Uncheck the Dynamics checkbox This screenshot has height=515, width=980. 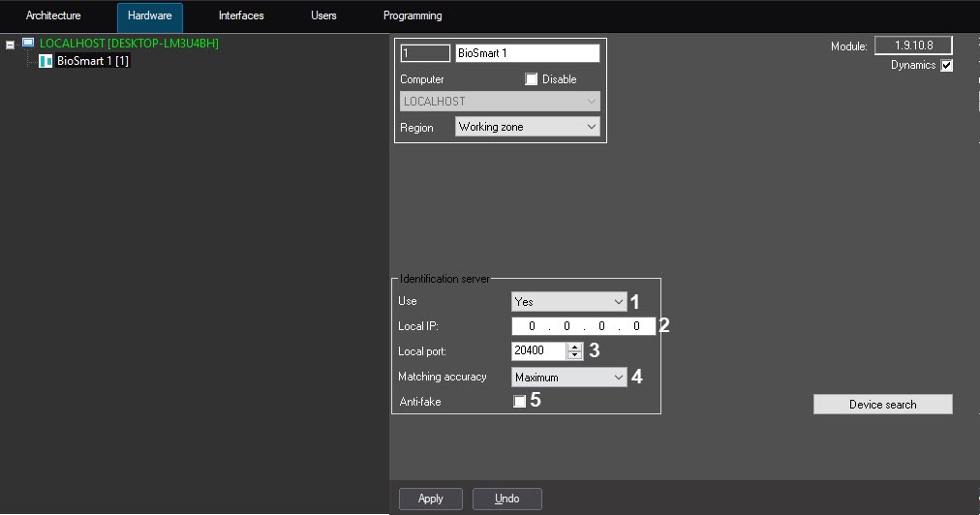(x=946, y=66)
